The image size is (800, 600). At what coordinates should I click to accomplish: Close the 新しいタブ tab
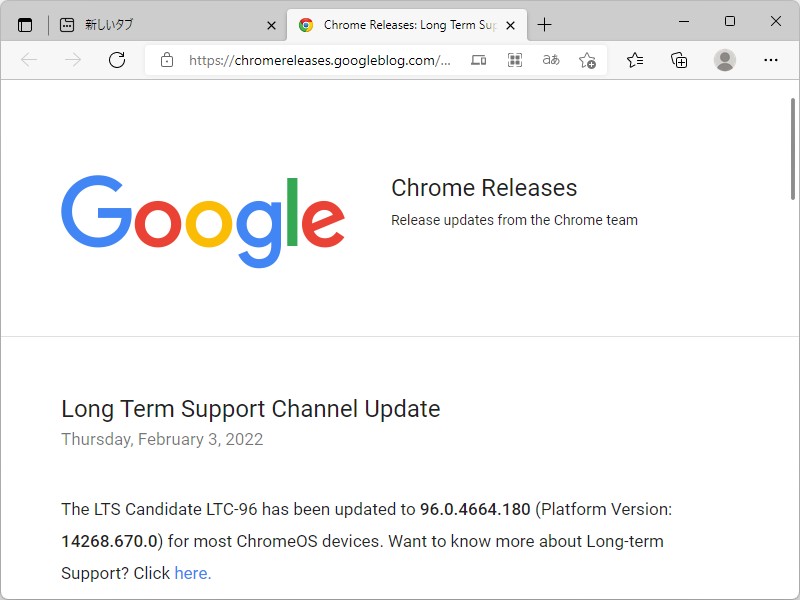[x=271, y=24]
